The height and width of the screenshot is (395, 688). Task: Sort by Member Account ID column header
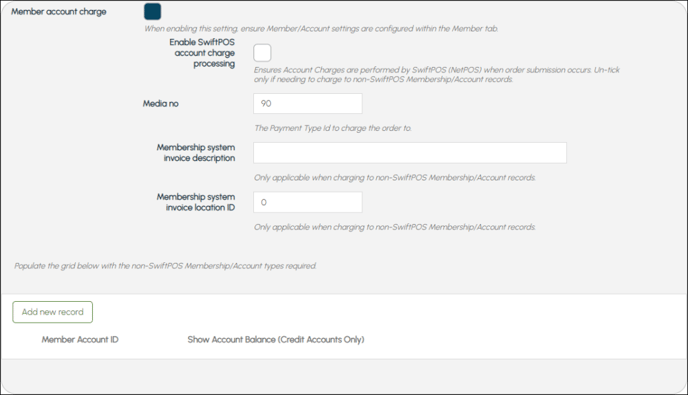coord(80,340)
